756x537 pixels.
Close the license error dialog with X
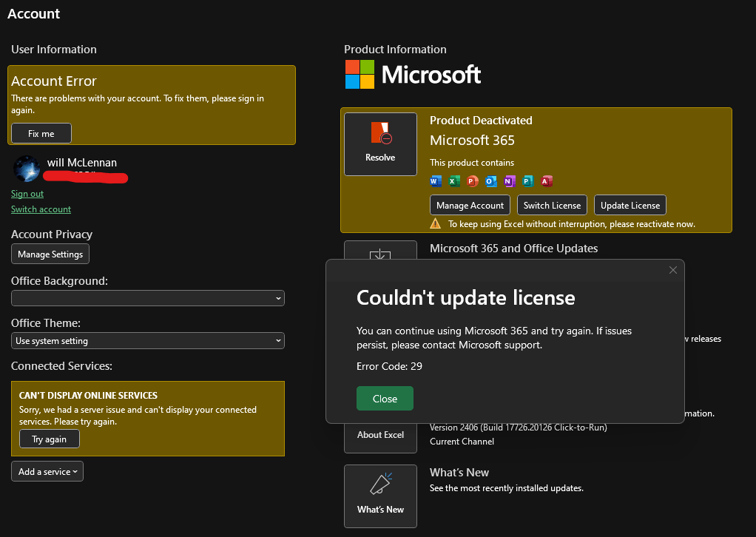tap(673, 270)
